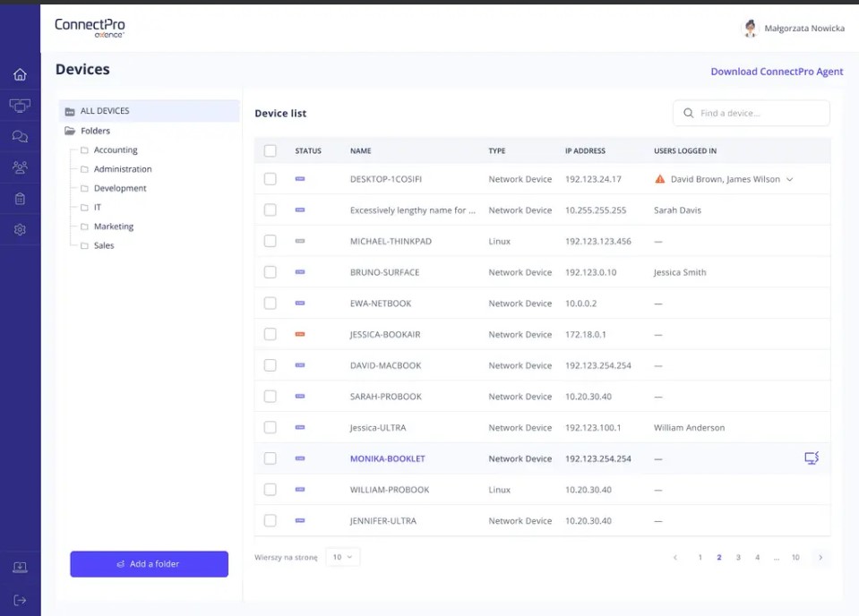Image resolution: width=859 pixels, height=616 pixels.
Task: Click the Jessica-ULTRA device name
Action: (x=378, y=428)
